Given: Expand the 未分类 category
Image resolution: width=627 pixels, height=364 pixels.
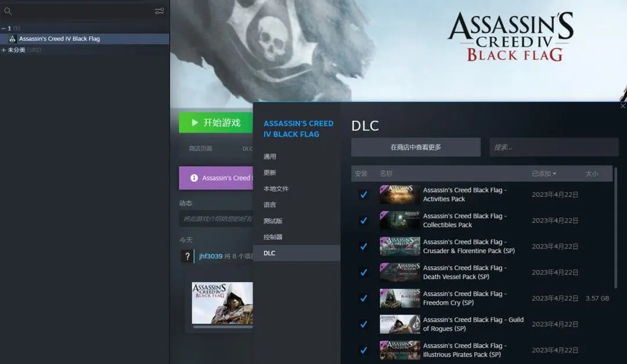Looking at the screenshot, I should [3, 50].
